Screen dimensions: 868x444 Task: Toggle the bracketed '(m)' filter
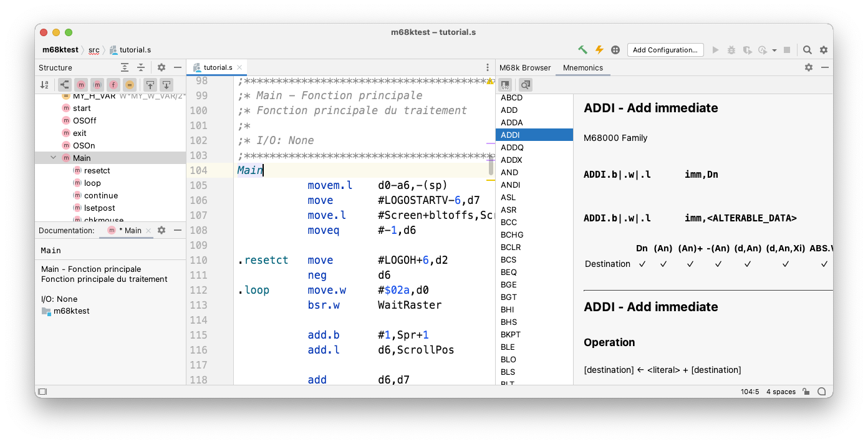97,85
